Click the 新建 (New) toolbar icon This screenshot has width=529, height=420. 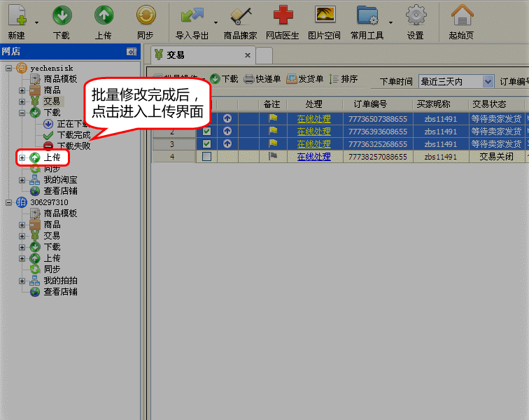(17, 15)
